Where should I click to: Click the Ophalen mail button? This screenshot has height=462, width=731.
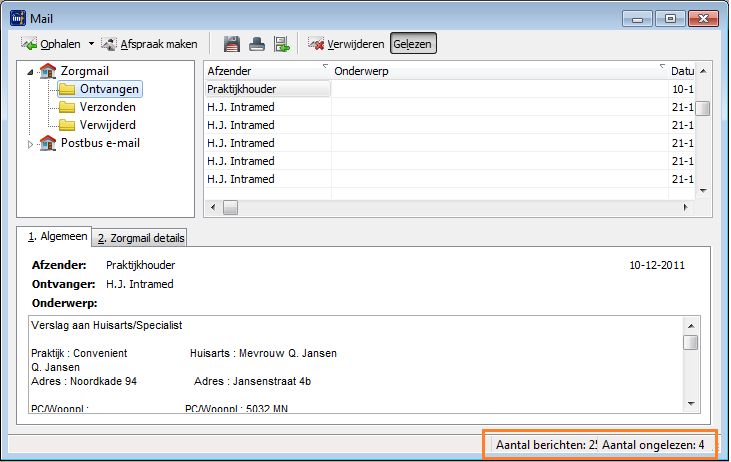[51, 44]
